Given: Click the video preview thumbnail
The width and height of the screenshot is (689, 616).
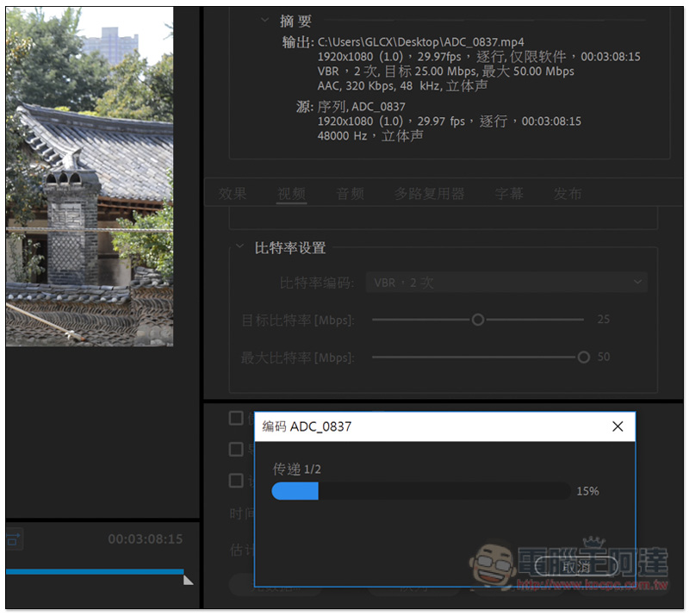Looking at the screenshot, I should (x=90, y=177).
